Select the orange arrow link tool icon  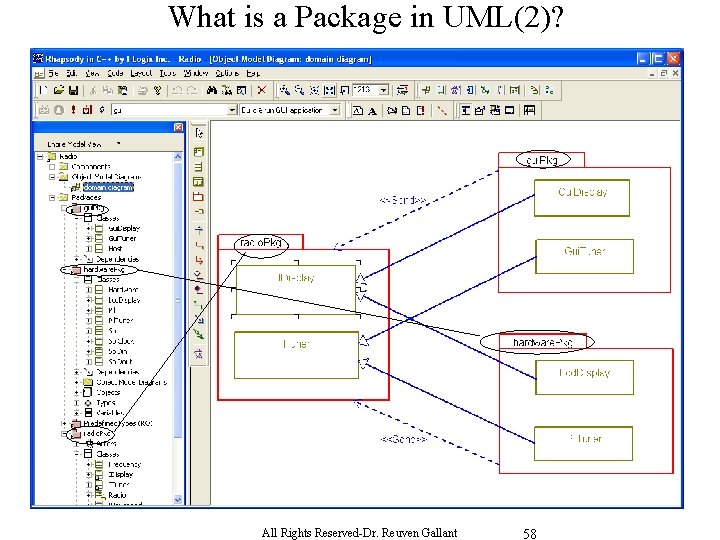click(199, 260)
